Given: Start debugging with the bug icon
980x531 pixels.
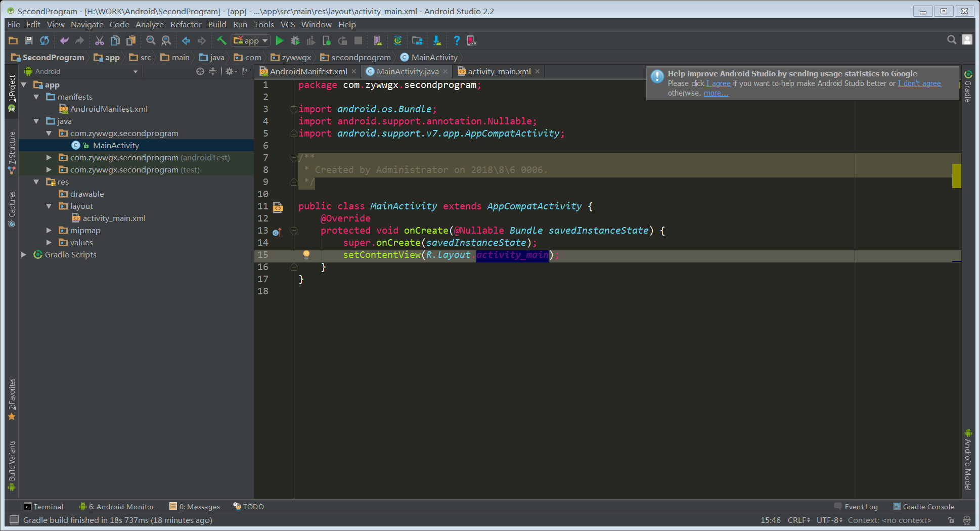Looking at the screenshot, I should tap(295, 40).
